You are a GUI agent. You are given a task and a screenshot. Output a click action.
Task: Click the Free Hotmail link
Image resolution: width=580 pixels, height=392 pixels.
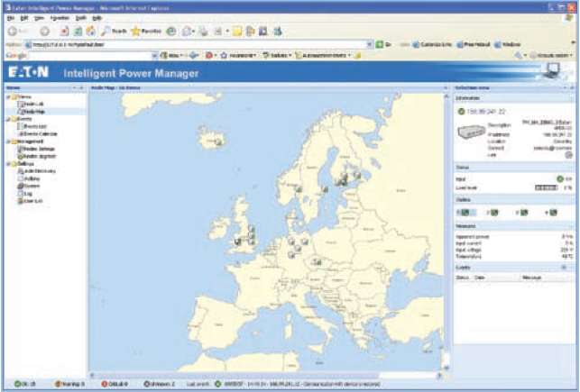coord(474,44)
